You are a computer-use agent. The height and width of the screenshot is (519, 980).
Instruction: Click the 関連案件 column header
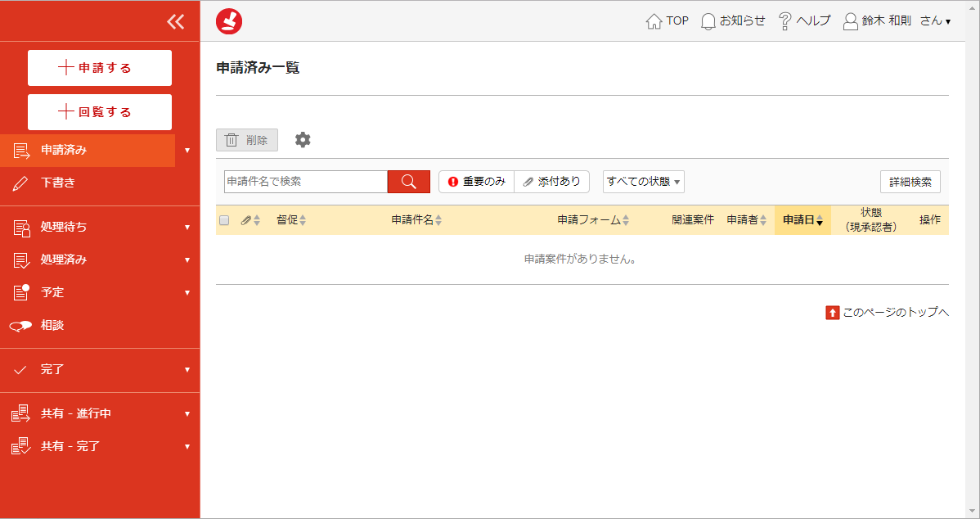tap(693, 220)
